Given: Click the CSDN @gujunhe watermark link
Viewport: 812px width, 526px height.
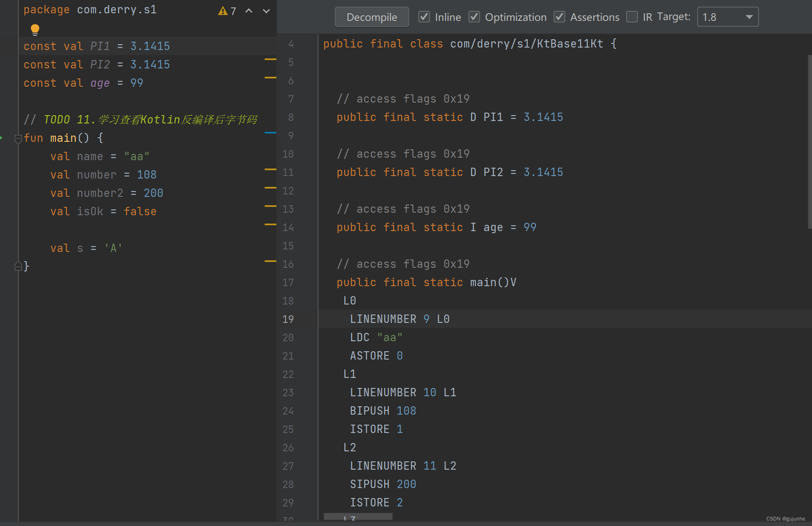Looking at the screenshot, I should tap(787, 518).
